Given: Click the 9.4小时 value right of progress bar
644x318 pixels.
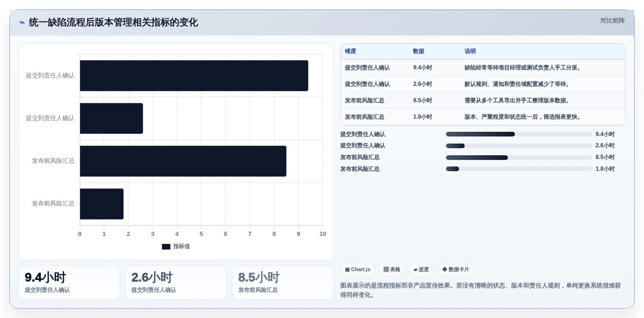Looking at the screenshot, I should tap(605, 134).
